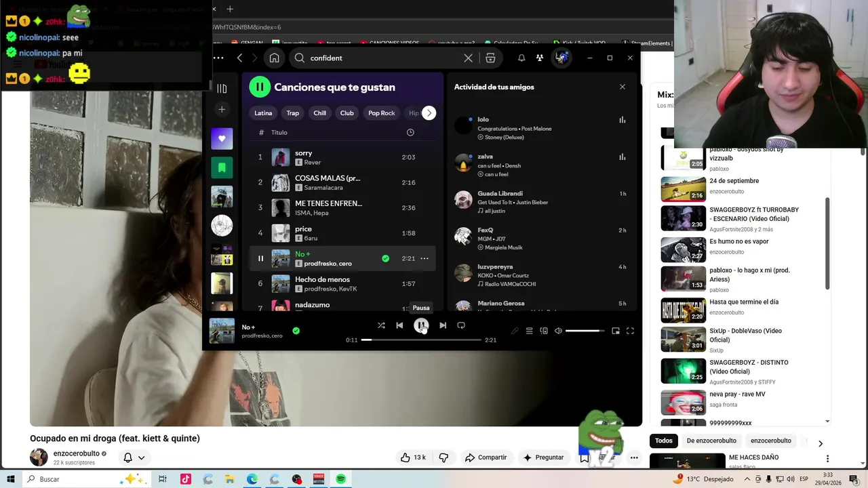The height and width of the screenshot is (488, 868).
Task: Select 'ME TENES ENFREN...' track row
Action: pyautogui.click(x=342, y=207)
